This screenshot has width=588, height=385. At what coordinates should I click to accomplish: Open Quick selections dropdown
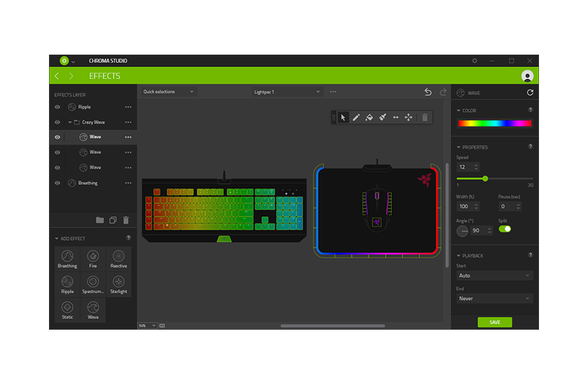[168, 92]
